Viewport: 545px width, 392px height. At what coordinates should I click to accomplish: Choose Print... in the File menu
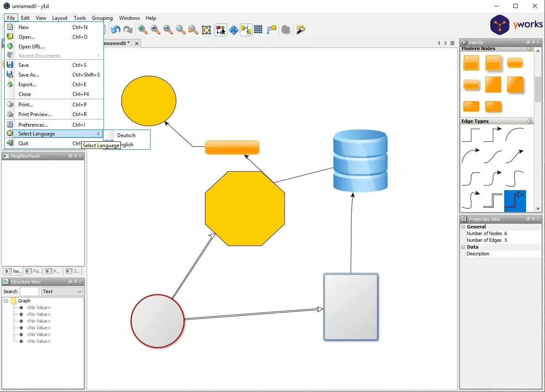54,104
